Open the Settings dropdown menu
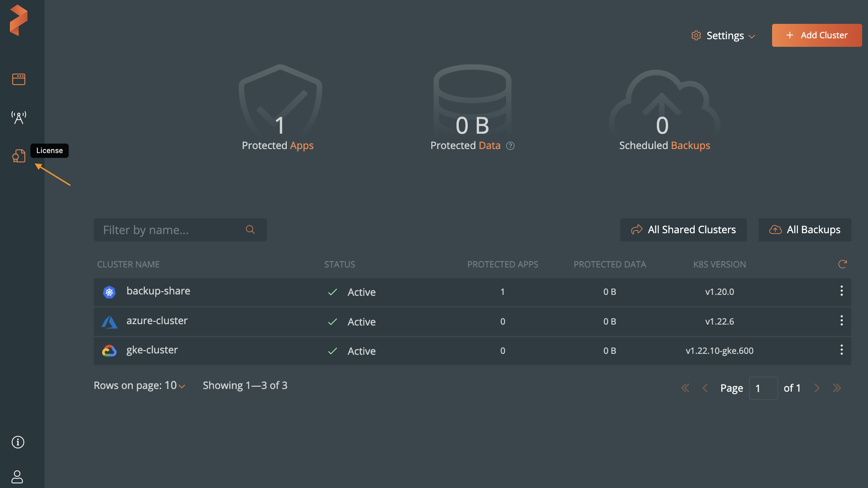The height and width of the screenshot is (488, 868). (x=723, y=36)
